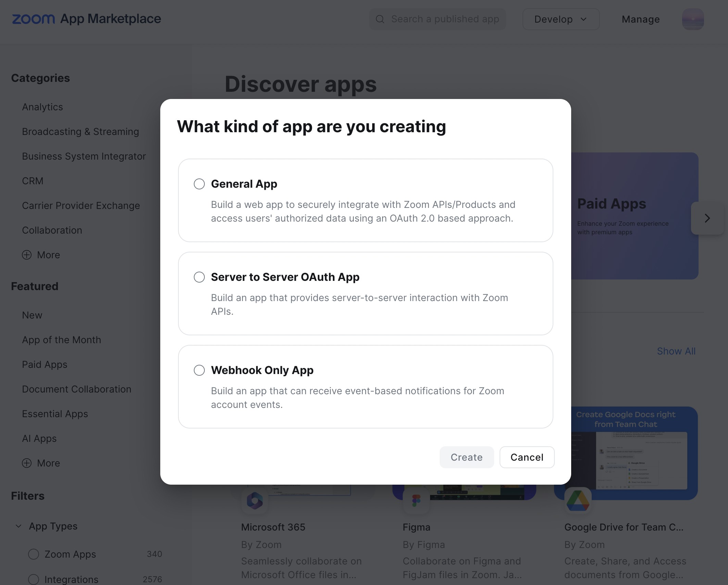Click the General App option card description
728x585 pixels.
pos(363,211)
